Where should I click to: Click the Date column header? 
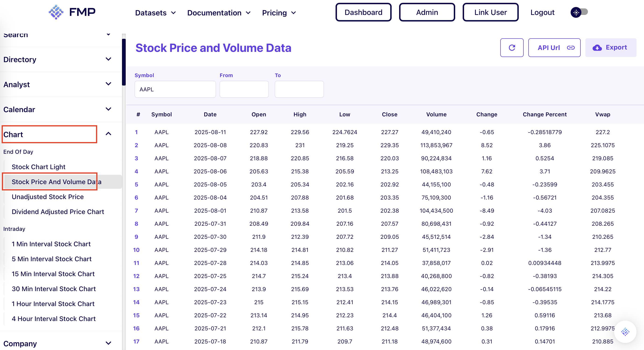pyautogui.click(x=210, y=114)
